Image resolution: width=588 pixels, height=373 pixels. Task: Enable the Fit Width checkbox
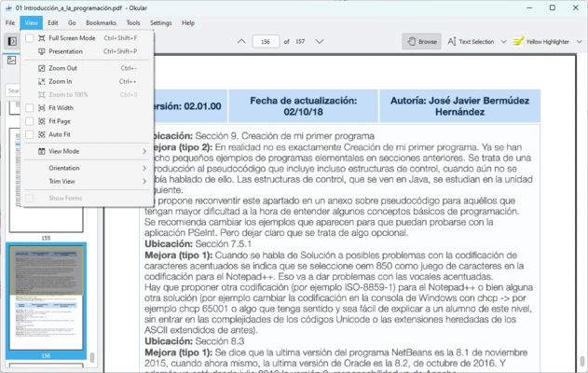30,108
